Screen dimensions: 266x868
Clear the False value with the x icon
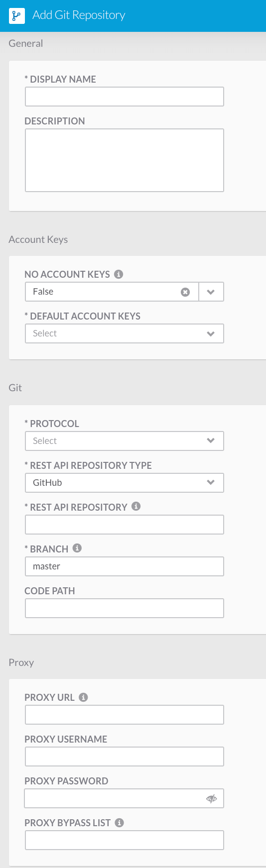[185, 292]
